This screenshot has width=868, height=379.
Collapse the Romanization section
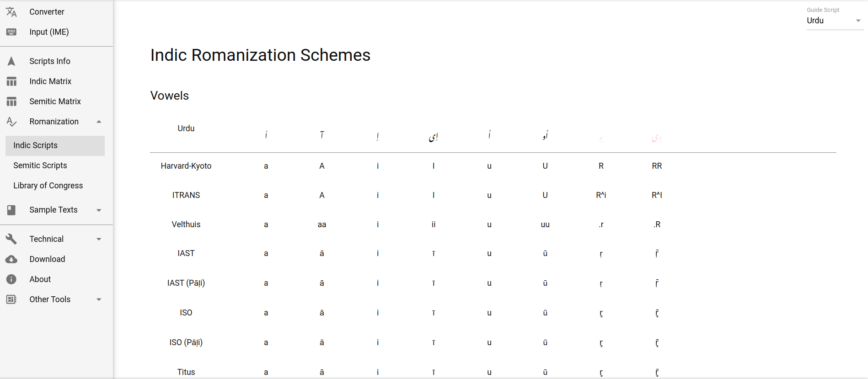(99, 122)
